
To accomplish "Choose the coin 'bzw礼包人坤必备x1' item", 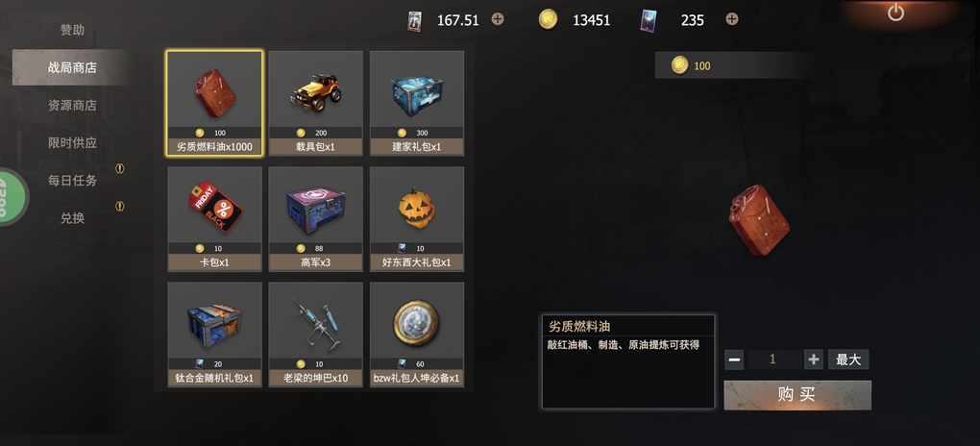I will (417, 334).
